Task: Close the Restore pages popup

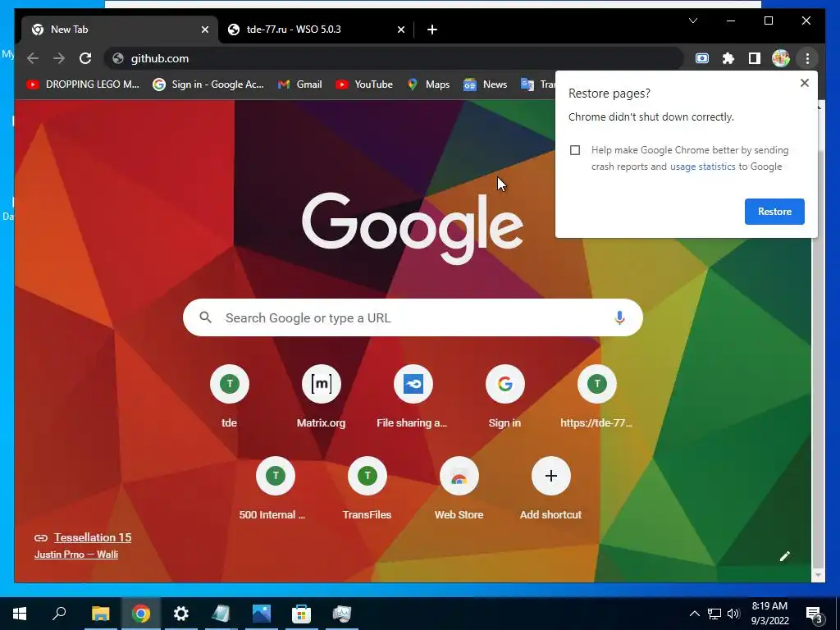Action: [x=804, y=83]
